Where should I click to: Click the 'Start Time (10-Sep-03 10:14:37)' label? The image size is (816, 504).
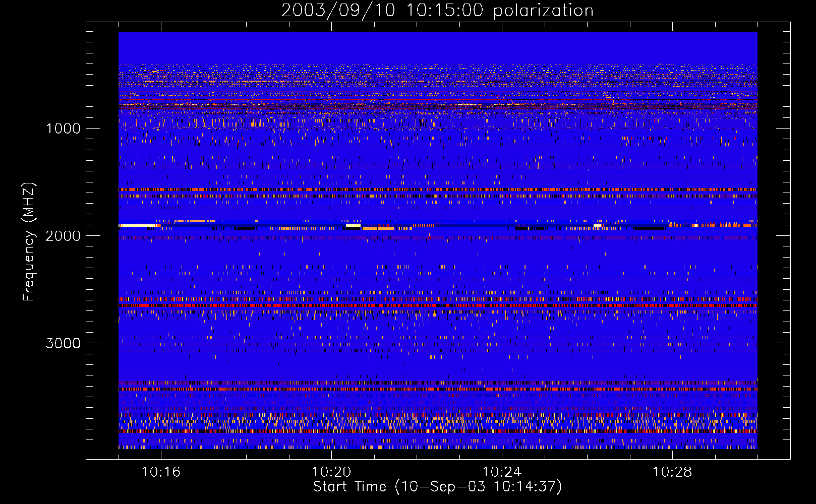[x=437, y=487]
